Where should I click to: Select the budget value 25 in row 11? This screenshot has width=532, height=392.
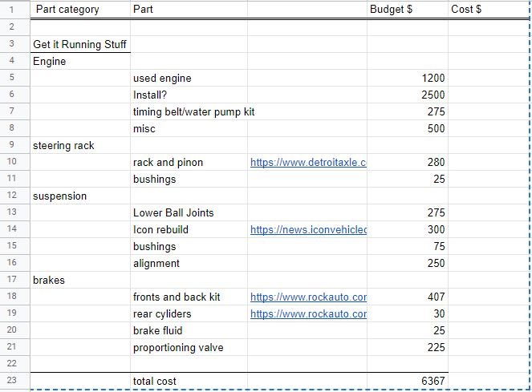pos(408,179)
